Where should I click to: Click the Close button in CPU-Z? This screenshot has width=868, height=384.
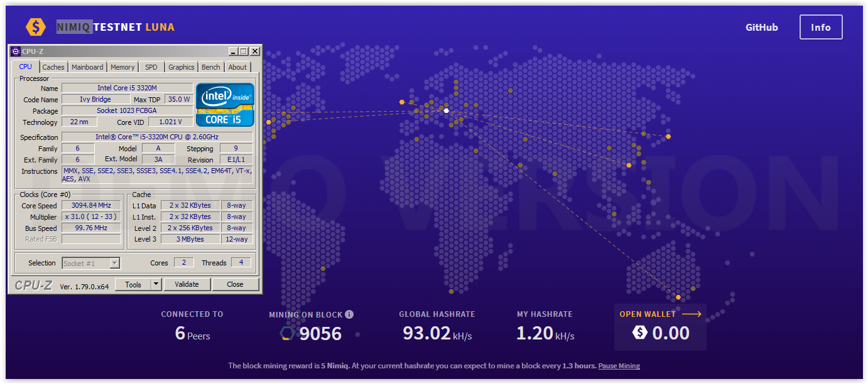236,284
